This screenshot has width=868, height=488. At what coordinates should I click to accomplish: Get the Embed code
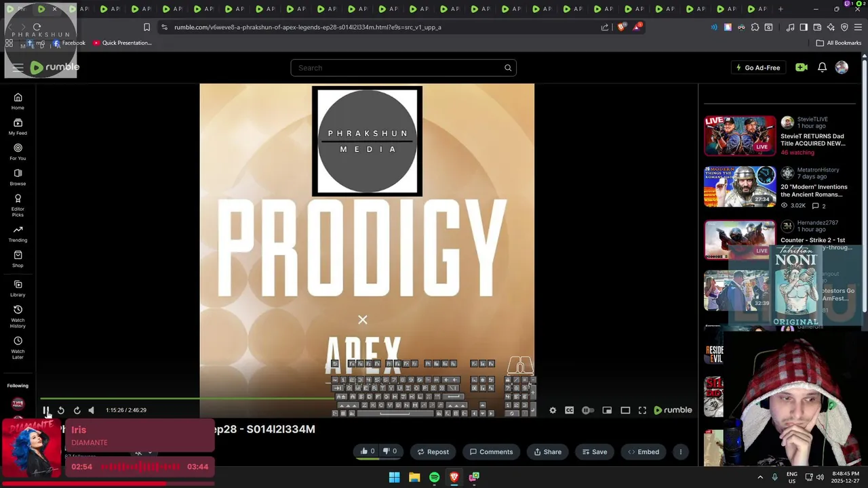pyautogui.click(x=643, y=452)
